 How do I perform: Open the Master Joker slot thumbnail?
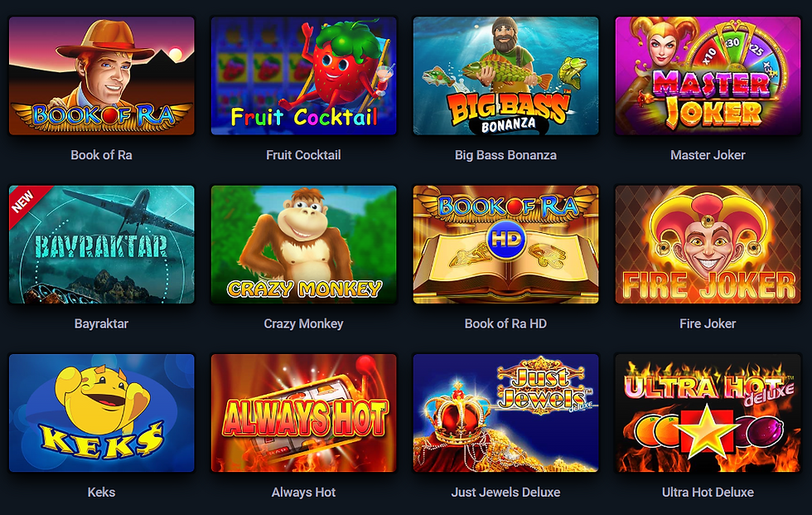(708, 75)
